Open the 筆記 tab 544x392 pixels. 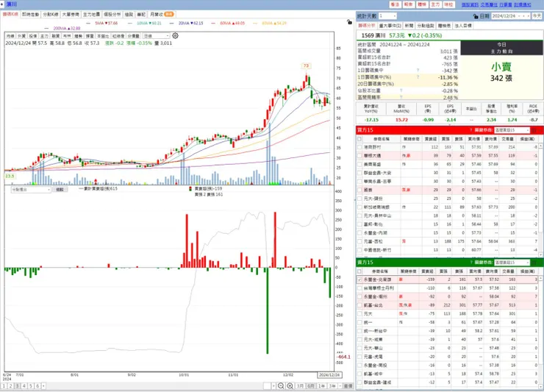(x=141, y=14)
